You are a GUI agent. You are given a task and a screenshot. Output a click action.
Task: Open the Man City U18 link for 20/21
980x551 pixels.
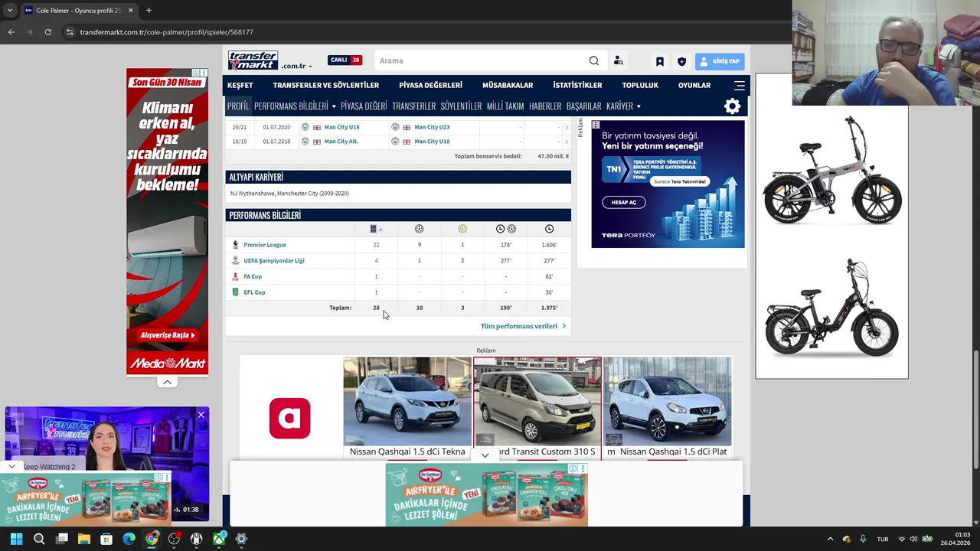[341, 127]
